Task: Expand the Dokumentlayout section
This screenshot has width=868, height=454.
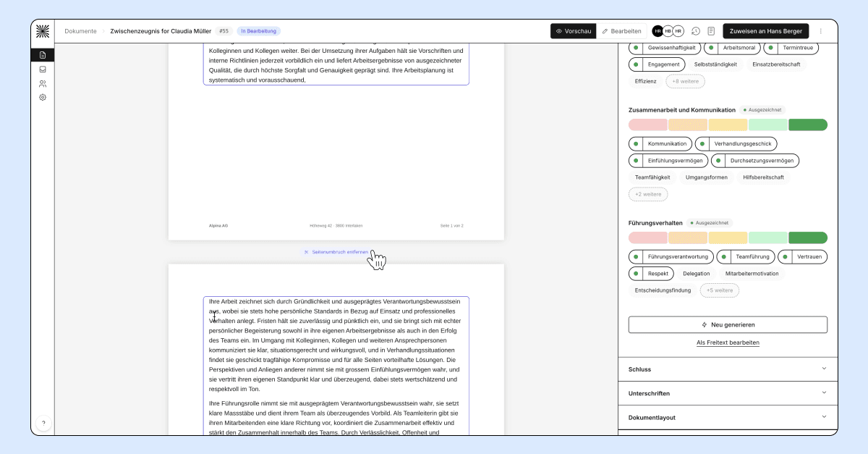Action: [728, 418]
